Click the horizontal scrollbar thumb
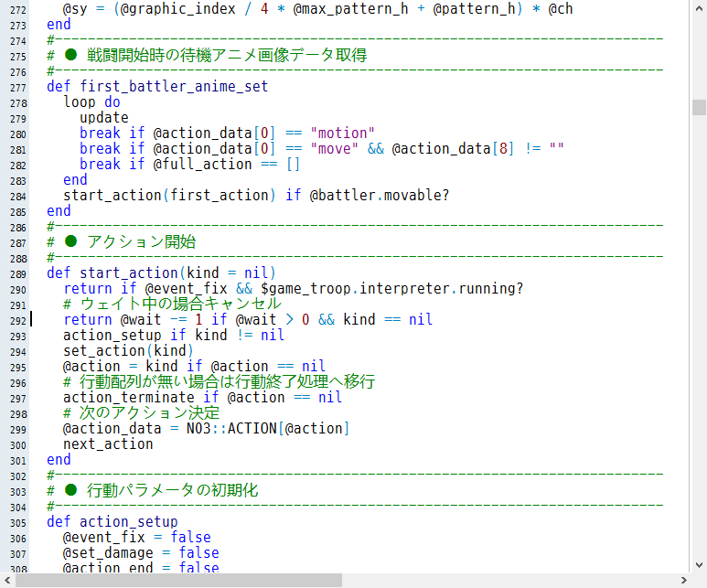The height and width of the screenshot is (588, 707). click(x=178, y=581)
